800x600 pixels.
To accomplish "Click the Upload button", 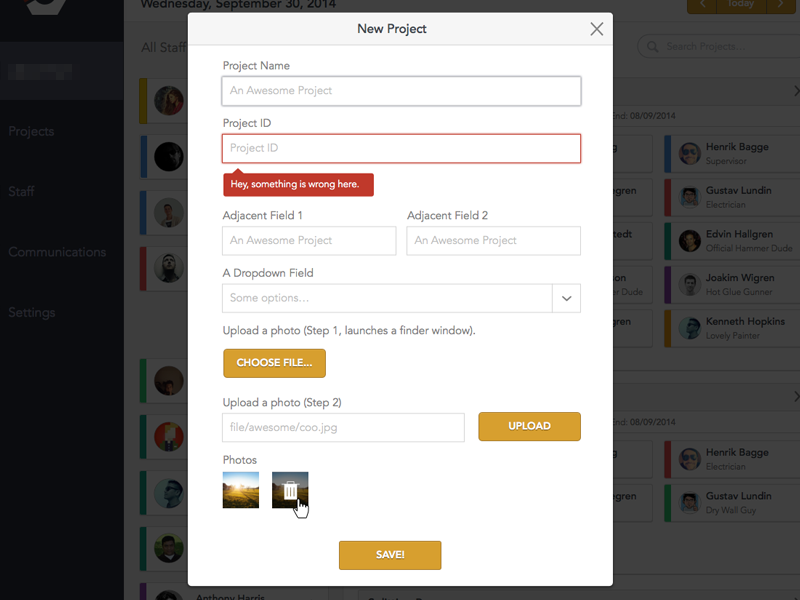I will click(529, 426).
